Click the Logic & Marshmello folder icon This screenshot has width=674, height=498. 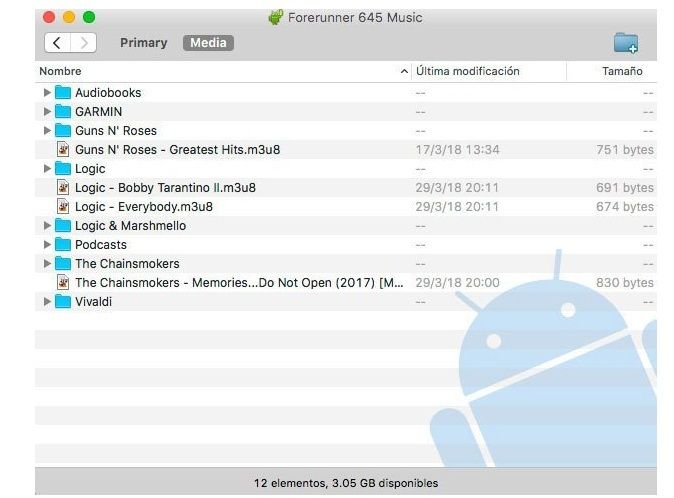(x=63, y=225)
